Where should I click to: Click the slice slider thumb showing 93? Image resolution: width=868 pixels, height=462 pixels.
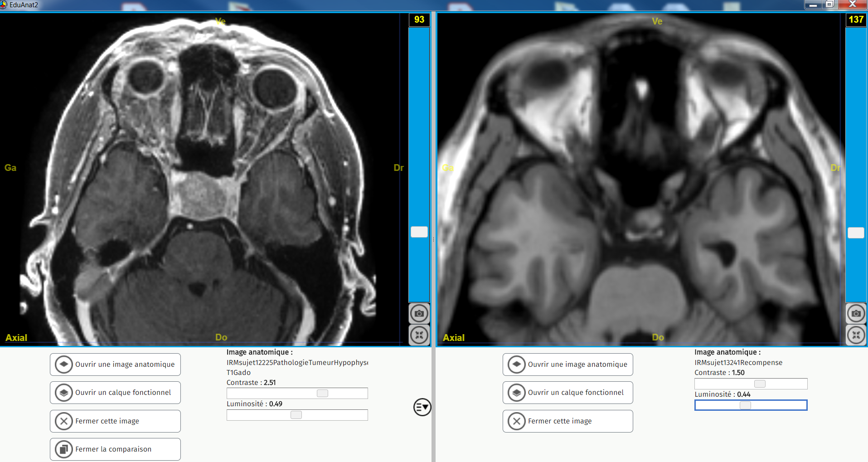point(419,232)
